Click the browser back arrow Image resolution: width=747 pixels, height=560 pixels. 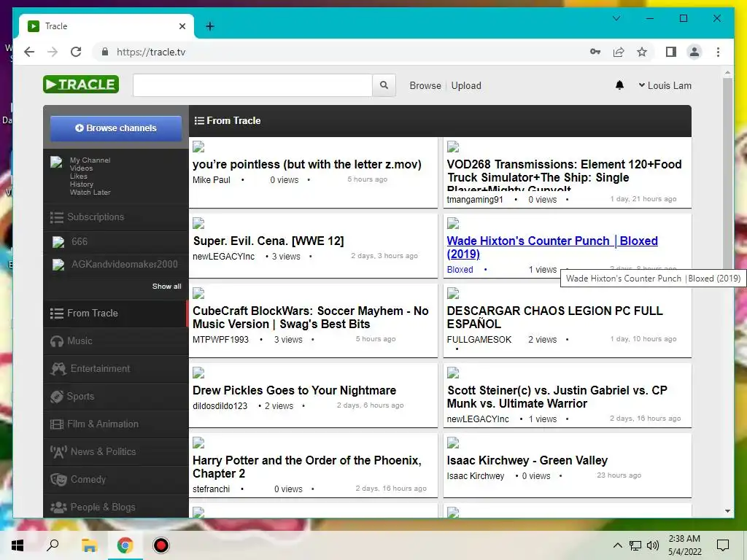click(29, 52)
